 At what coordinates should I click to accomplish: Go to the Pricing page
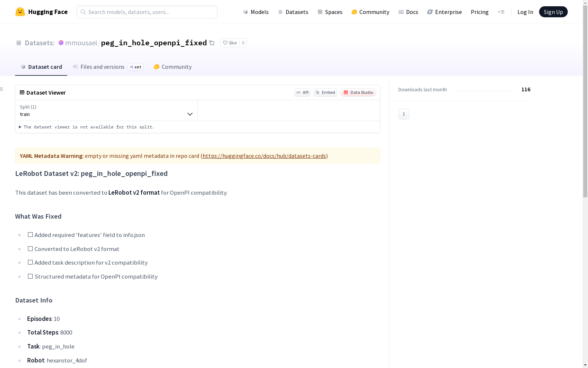[480, 12]
